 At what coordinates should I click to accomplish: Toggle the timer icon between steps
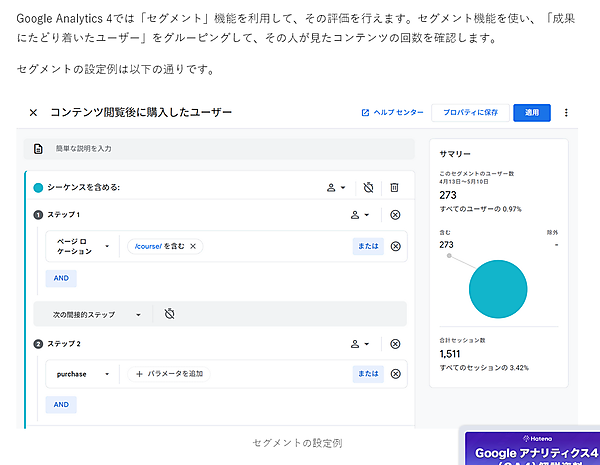click(170, 314)
